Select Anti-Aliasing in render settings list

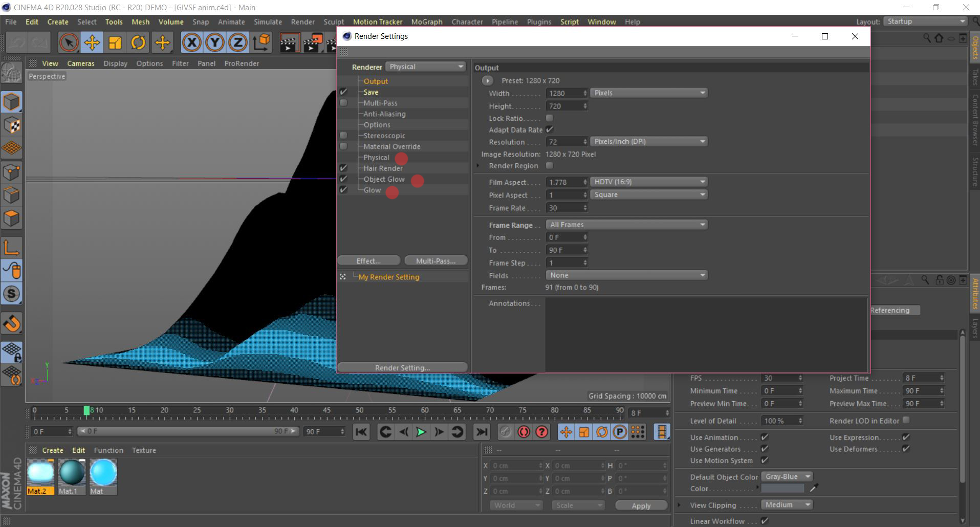tap(384, 114)
